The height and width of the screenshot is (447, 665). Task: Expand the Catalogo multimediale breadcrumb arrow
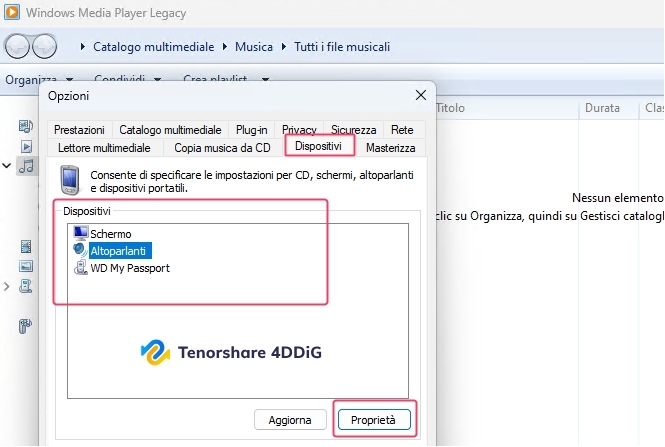point(83,47)
